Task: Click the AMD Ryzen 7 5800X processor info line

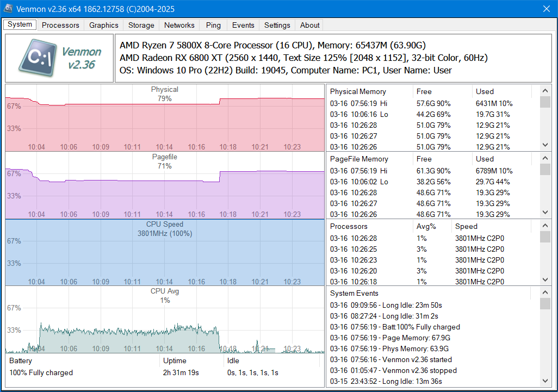Action: (272, 45)
